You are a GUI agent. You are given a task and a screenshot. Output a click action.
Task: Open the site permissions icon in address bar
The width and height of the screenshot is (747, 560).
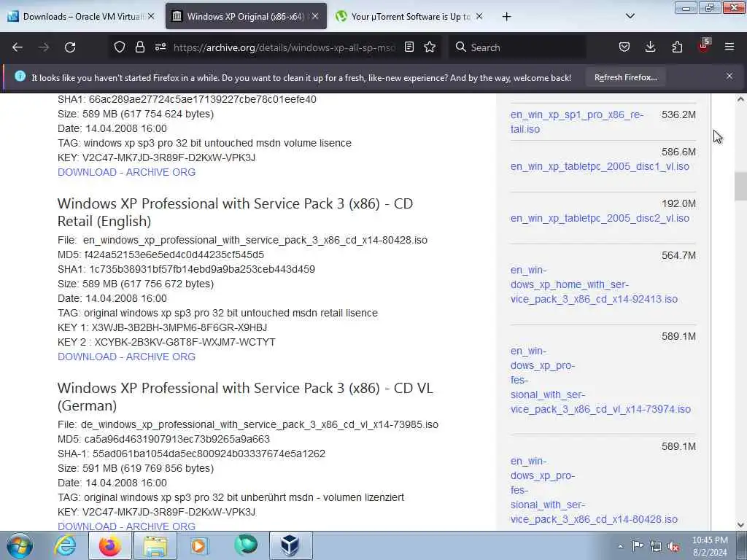point(160,47)
